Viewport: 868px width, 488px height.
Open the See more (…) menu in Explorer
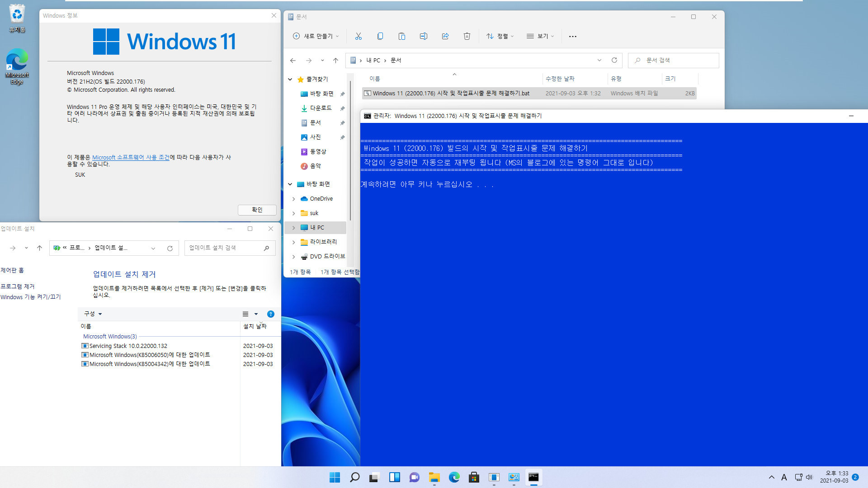pyautogui.click(x=573, y=36)
